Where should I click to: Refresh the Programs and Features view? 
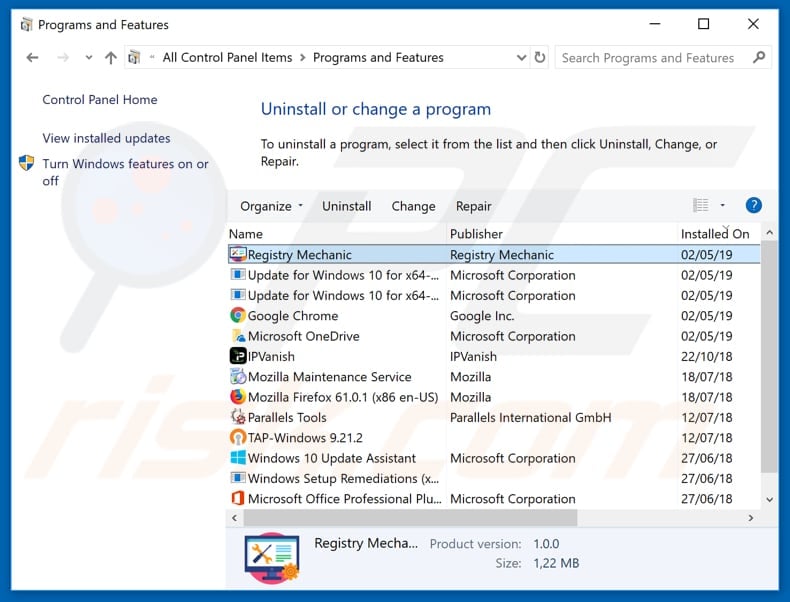click(x=540, y=58)
